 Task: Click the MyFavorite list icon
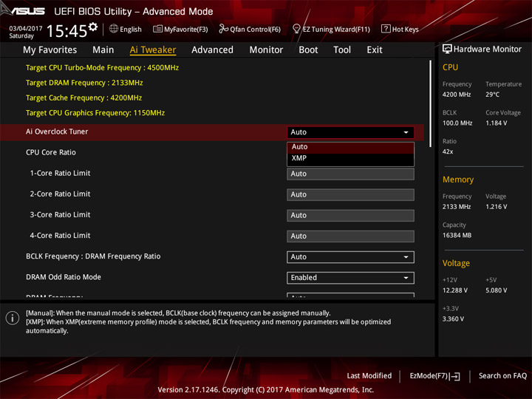(x=157, y=29)
